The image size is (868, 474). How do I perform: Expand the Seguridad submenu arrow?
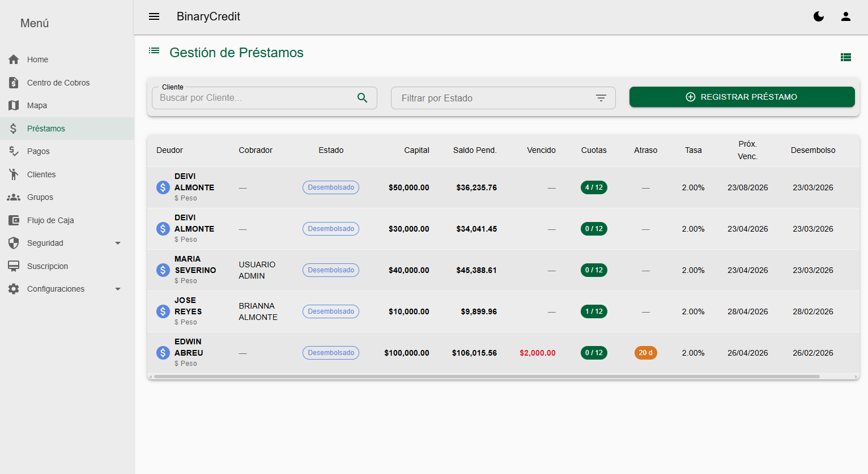[118, 243]
